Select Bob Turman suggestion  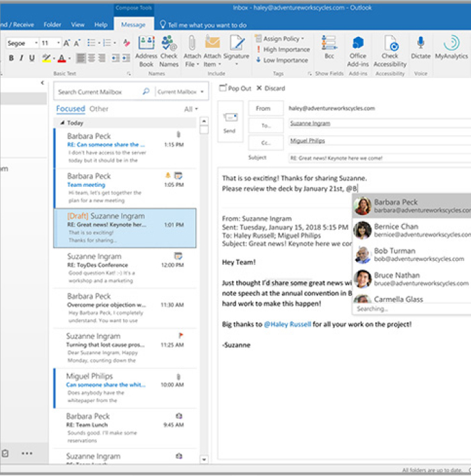(x=411, y=254)
